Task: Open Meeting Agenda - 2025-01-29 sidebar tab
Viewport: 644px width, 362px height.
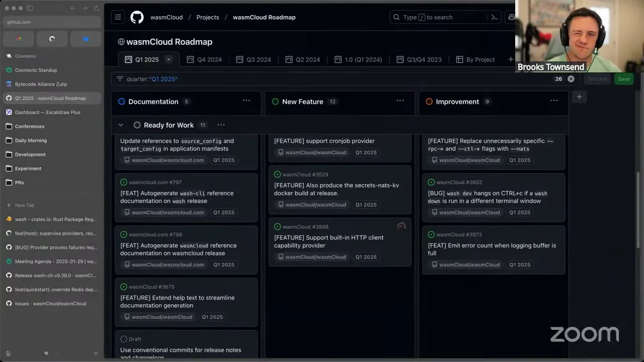Action: pyautogui.click(x=52, y=261)
